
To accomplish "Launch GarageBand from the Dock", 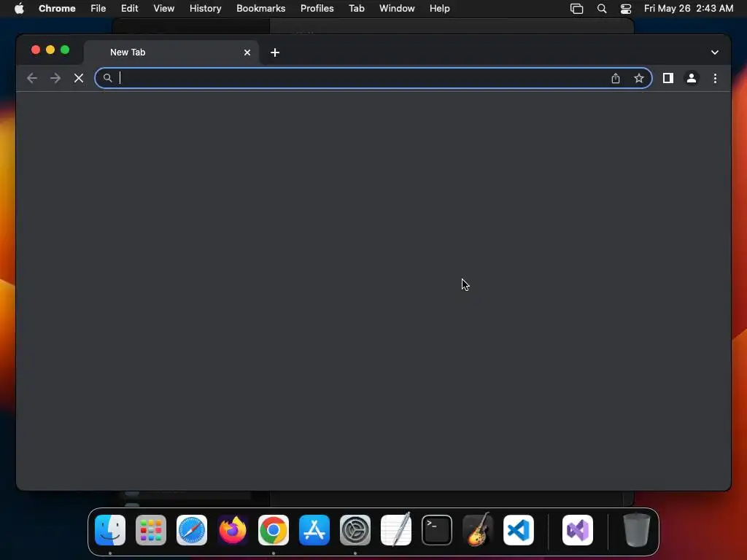I will 478,530.
